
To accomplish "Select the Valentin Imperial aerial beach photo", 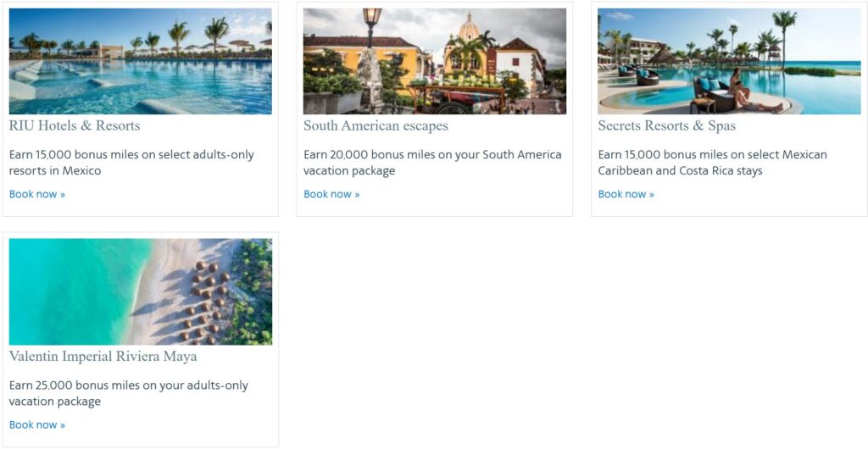I will pos(140,291).
